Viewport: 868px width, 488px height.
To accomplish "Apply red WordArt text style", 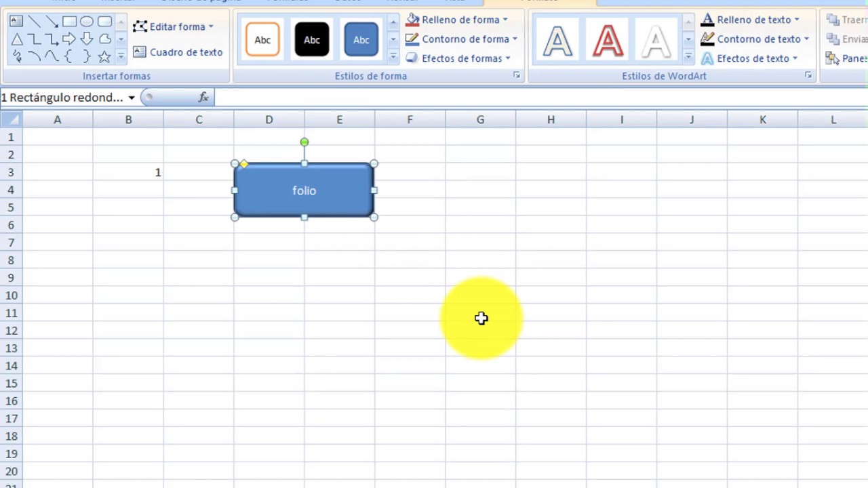I will pos(608,39).
